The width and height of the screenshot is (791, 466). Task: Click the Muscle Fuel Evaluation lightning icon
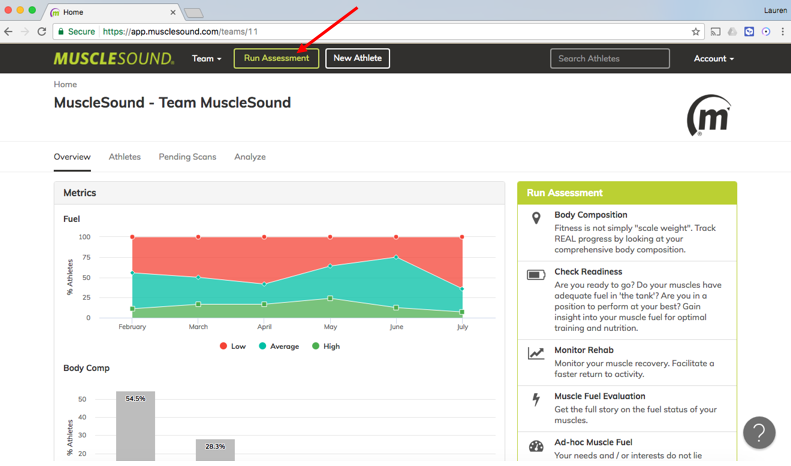point(536,399)
